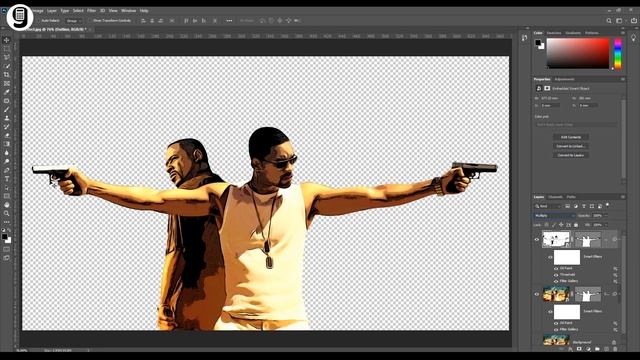Select the Brush tool
Screen dimensions: 640x360
tap(7, 109)
